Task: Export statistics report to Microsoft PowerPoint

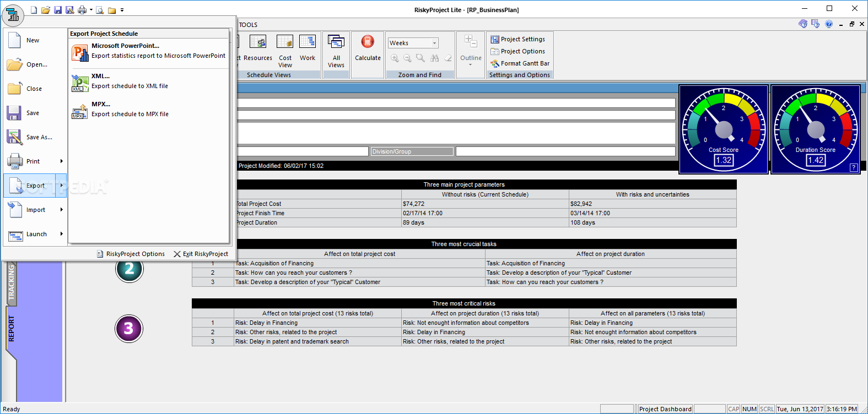Action: pyautogui.click(x=149, y=51)
